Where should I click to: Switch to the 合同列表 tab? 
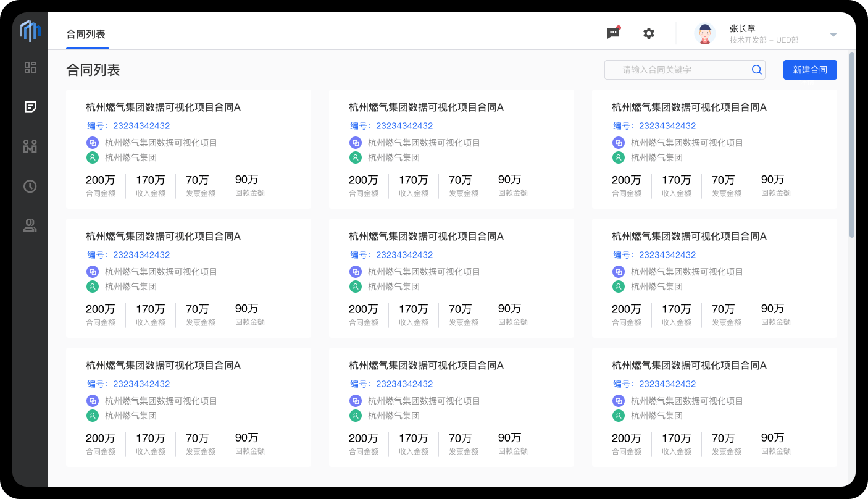coord(86,34)
